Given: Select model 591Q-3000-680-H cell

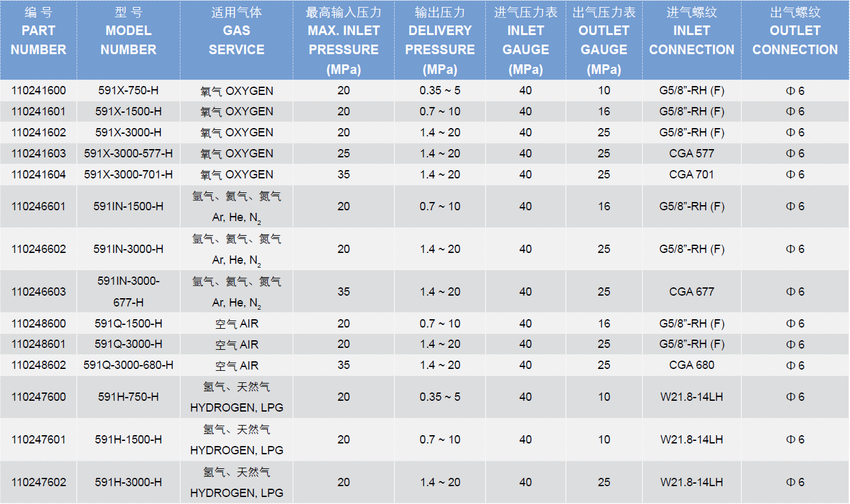Looking at the screenshot, I should [128, 365].
